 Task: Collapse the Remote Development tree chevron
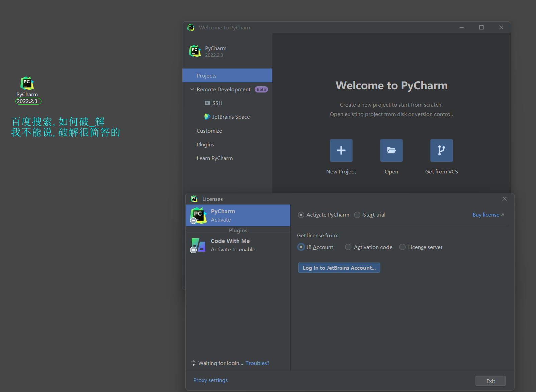(x=192, y=89)
